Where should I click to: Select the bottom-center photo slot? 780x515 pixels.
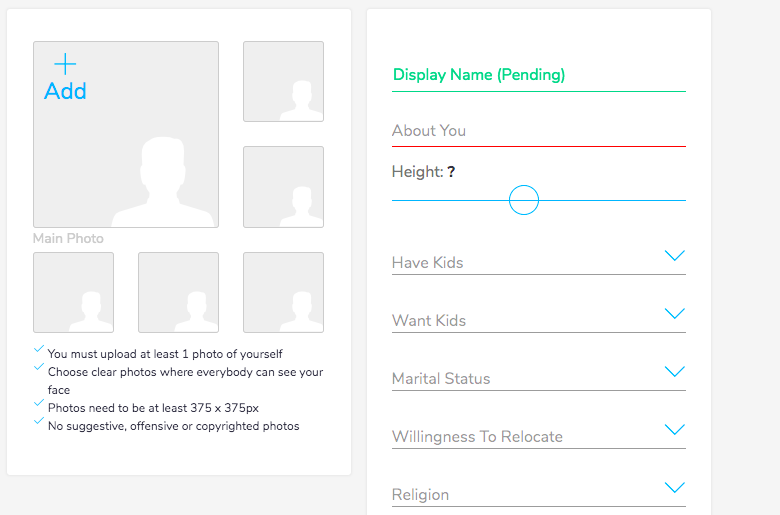coord(178,292)
